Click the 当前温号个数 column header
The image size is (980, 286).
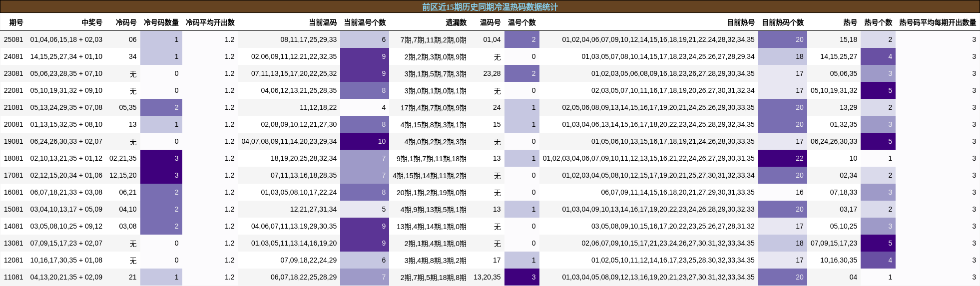pyautogui.click(x=365, y=22)
